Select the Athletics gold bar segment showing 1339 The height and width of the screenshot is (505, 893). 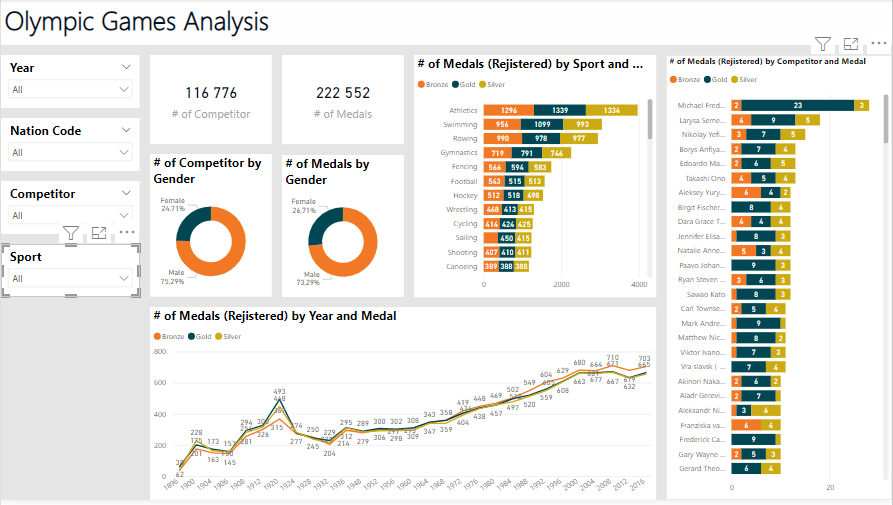coord(559,110)
